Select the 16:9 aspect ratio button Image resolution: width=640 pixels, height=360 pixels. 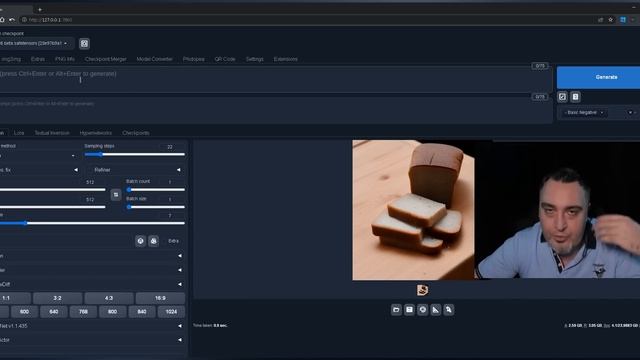[160, 298]
